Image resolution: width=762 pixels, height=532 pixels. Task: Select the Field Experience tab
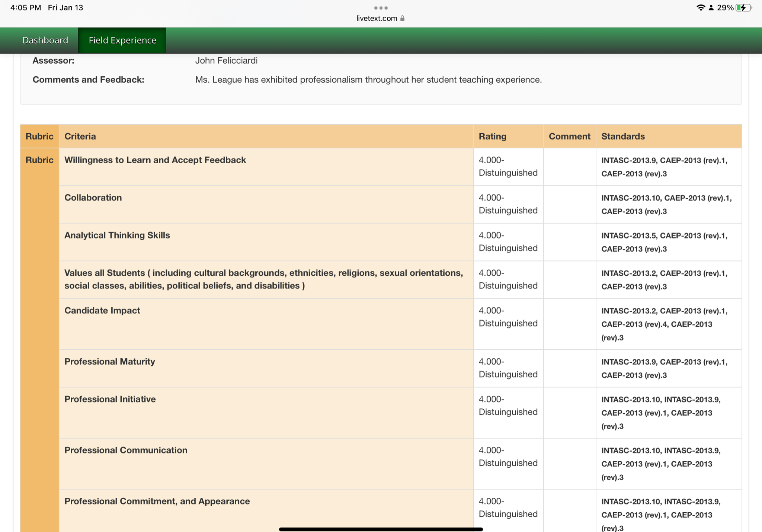click(x=122, y=40)
